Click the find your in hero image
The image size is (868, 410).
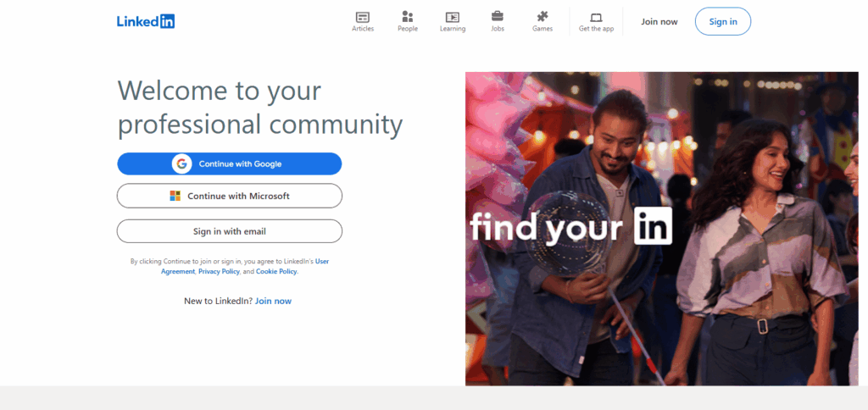661,229
